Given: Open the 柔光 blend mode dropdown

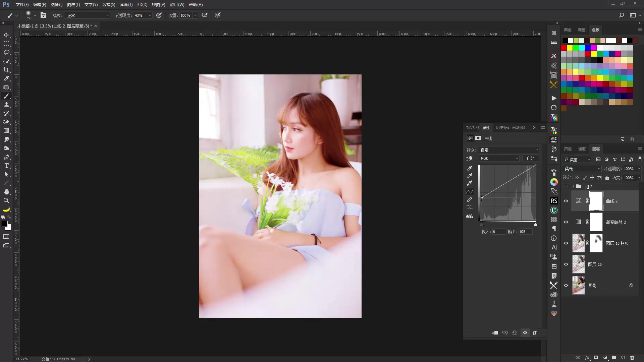Looking at the screenshot, I should [x=582, y=169].
